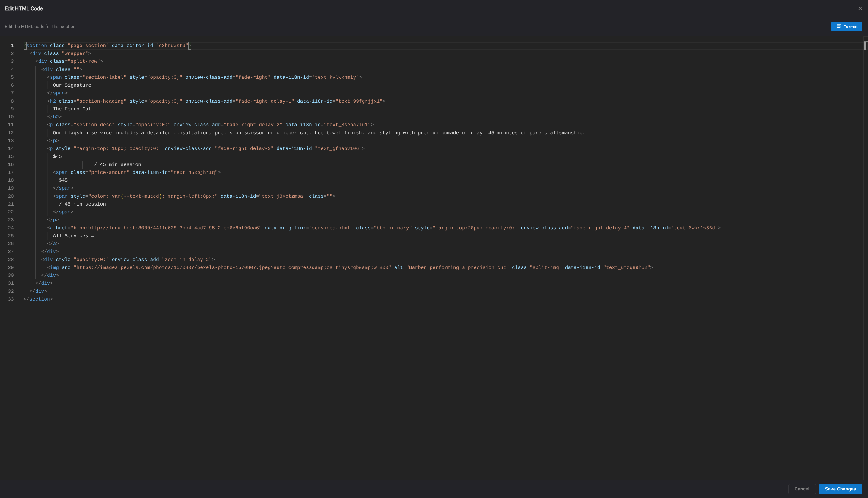The height and width of the screenshot is (498, 868).
Task: Click line number 33 in the gutter
Action: (11, 299)
